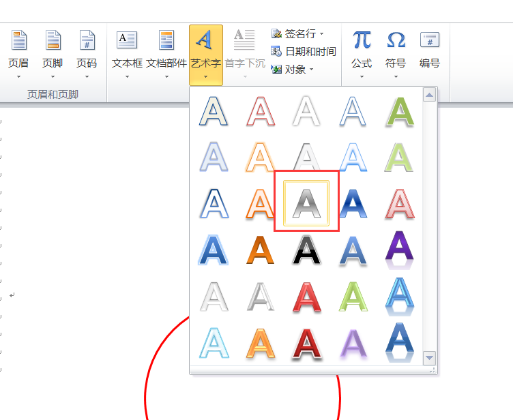
Task: Choose the cream fill dark blue outline WordArt style
Action: pos(214,111)
